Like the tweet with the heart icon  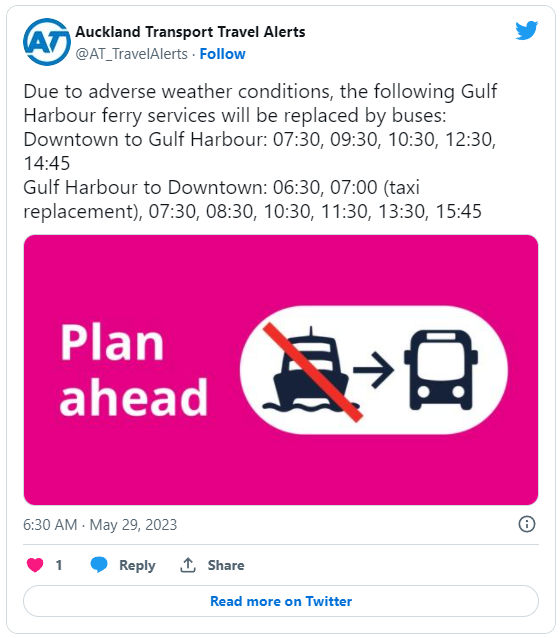point(35,565)
